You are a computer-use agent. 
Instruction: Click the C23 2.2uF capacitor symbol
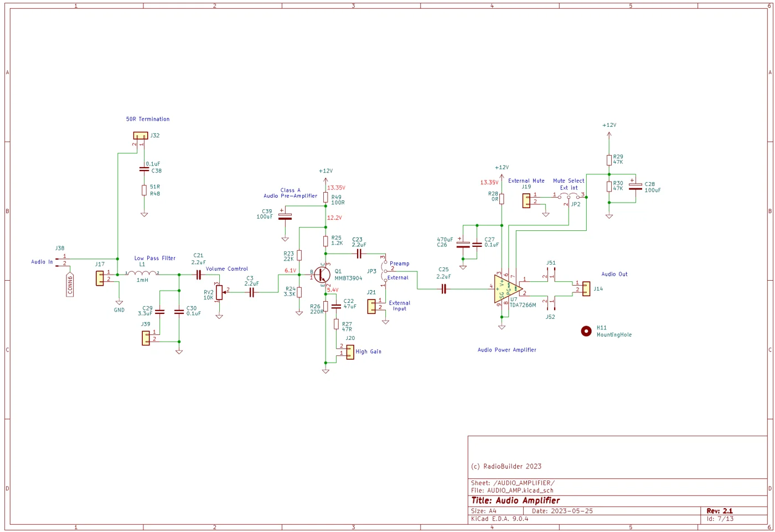pyautogui.click(x=359, y=254)
